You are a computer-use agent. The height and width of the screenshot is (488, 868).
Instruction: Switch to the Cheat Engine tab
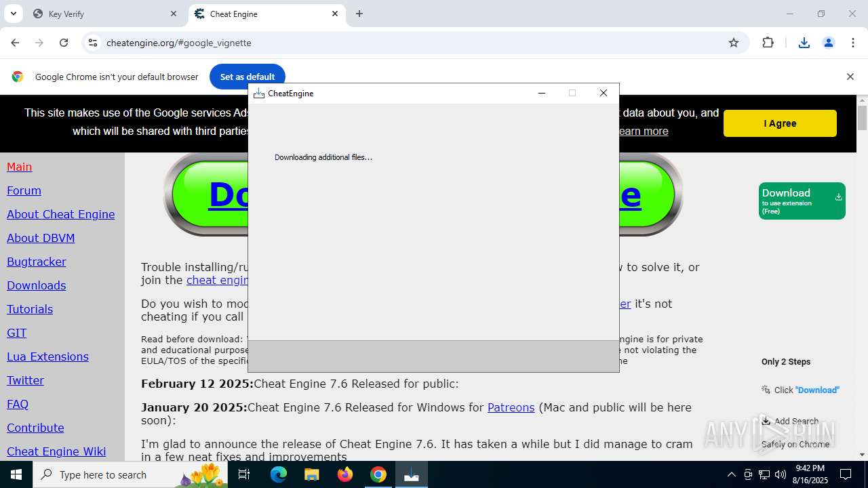coord(267,14)
